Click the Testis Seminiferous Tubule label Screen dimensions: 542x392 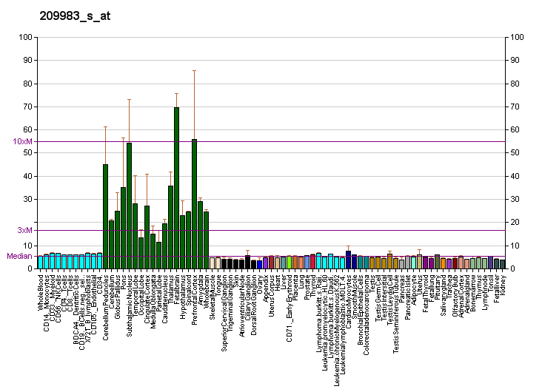click(396, 312)
